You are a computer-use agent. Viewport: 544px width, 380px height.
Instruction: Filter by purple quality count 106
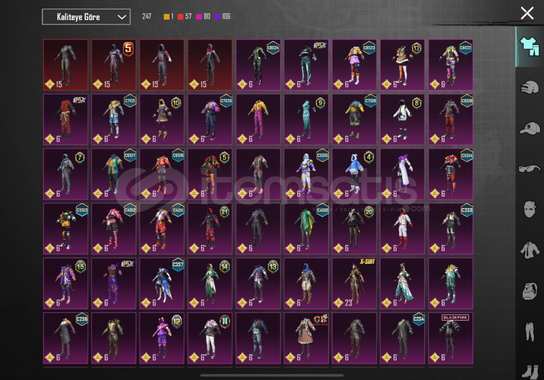222,16
